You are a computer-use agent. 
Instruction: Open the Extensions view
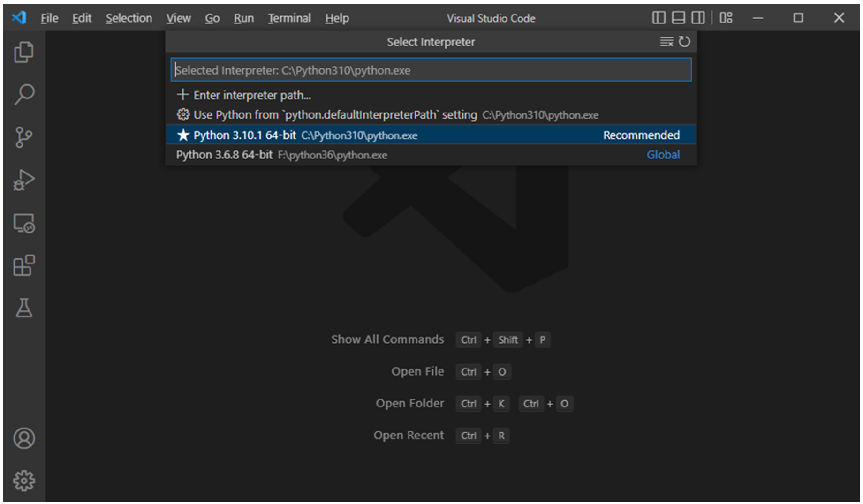(x=23, y=266)
